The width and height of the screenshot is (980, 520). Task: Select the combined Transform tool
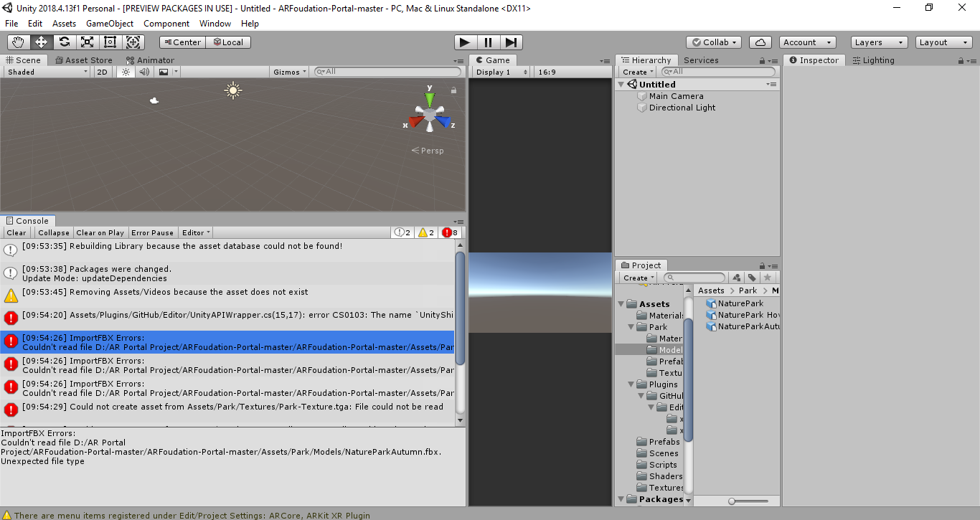tap(133, 42)
